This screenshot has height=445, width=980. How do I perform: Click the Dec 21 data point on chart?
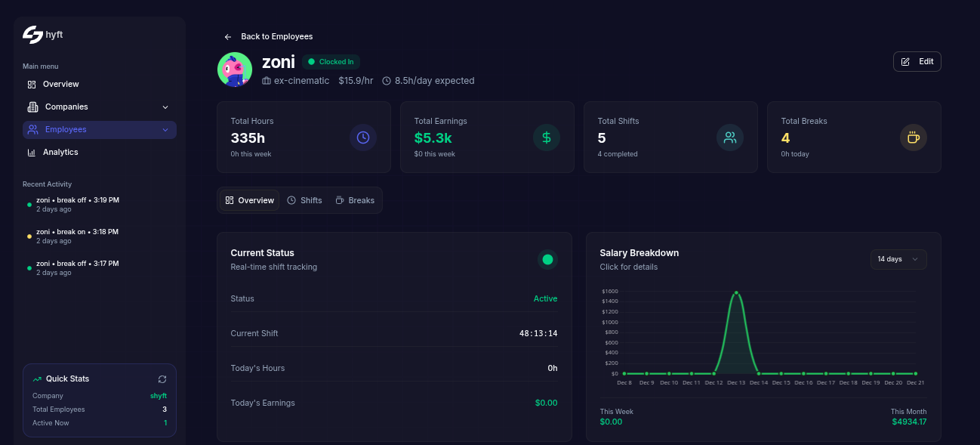click(916, 373)
